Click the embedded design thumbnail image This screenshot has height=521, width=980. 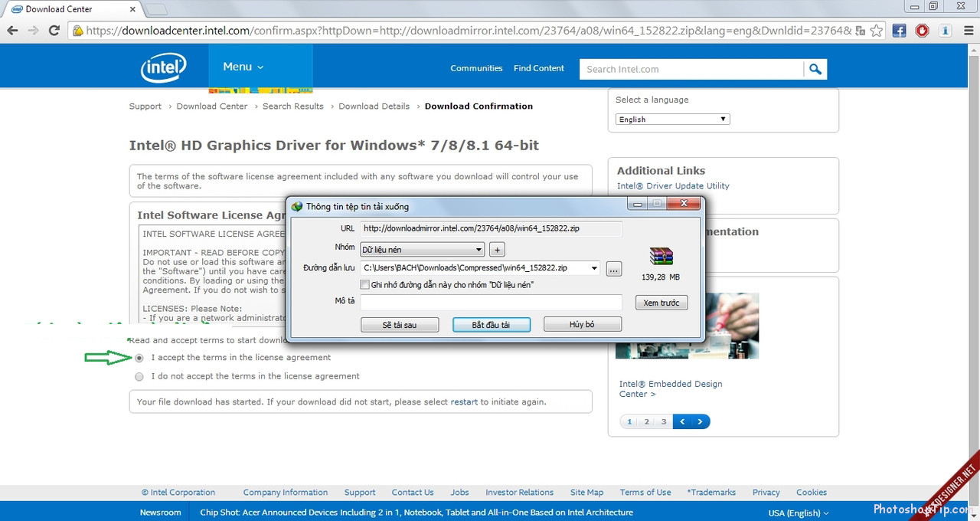click(x=688, y=325)
